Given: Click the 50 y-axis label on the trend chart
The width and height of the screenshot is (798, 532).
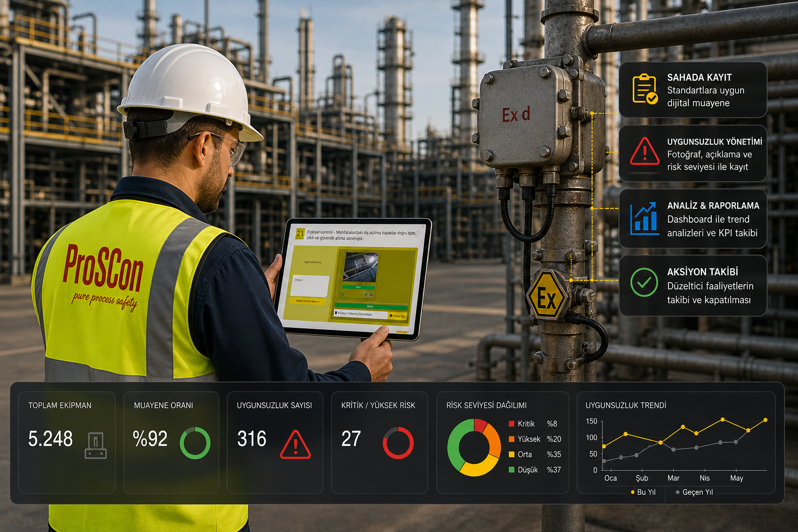Looking at the screenshot, I should pyautogui.click(x=593, y=454).
